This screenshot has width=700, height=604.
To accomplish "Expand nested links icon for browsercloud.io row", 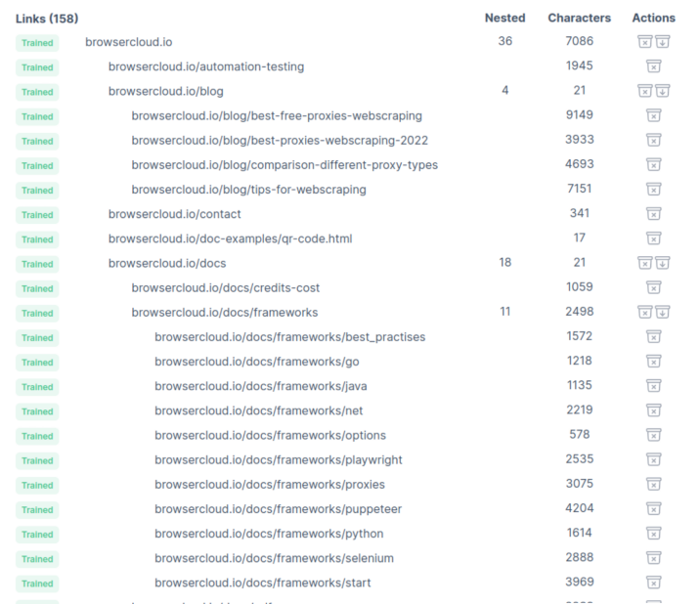I will (663, 41).
